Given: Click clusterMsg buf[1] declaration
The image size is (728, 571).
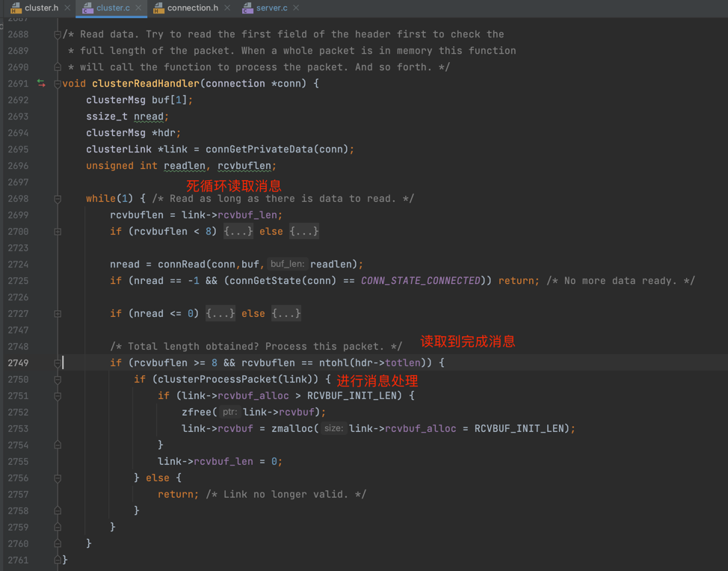Looking at the screenshot, I should pyautogui.click(x=139, y=100).
